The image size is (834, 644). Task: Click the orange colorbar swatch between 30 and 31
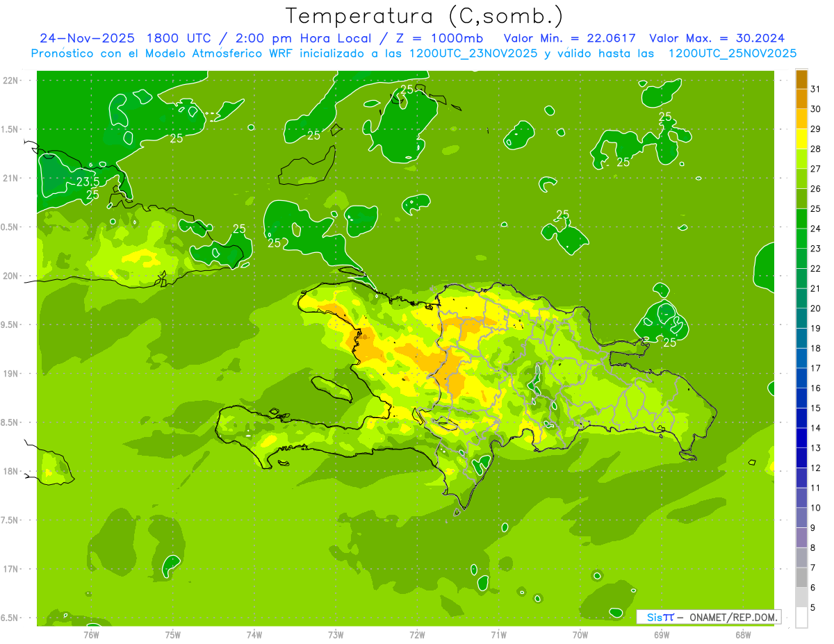(x=801, y=99)
